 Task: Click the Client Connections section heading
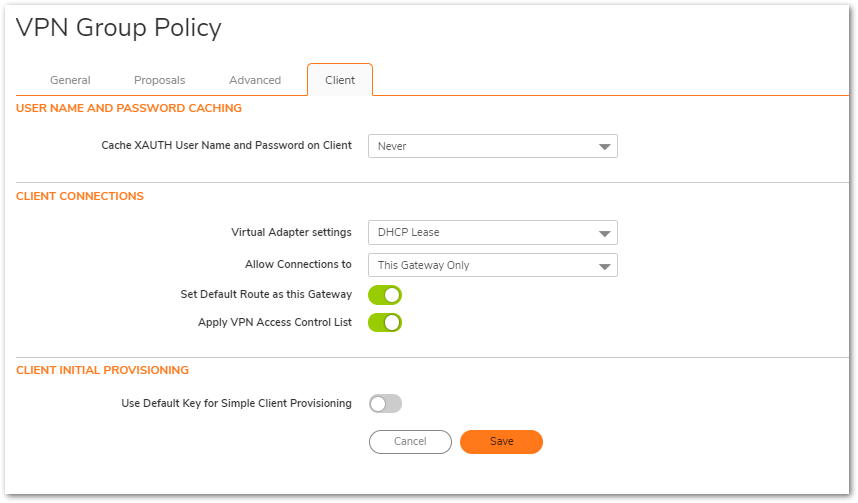coord(80,196)
